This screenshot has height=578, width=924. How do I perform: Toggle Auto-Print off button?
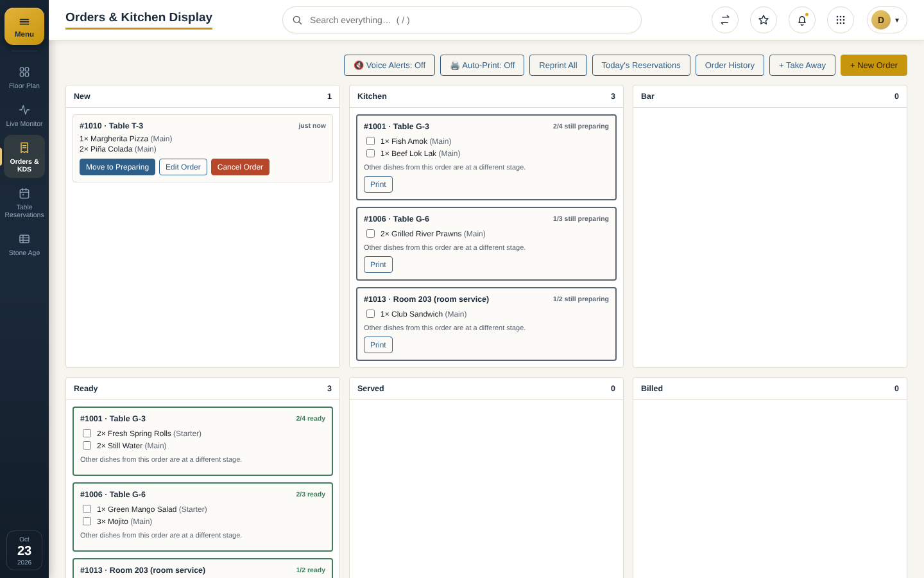tap(482, 66)
